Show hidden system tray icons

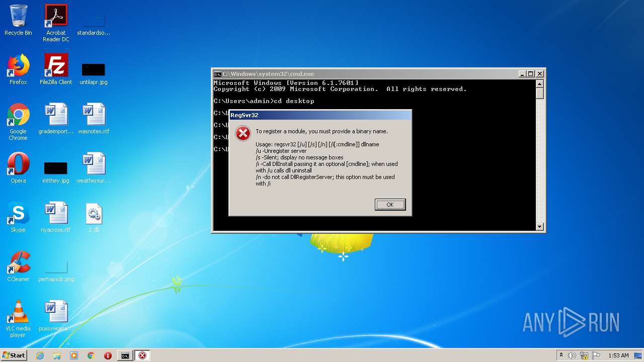pos(561,355)
